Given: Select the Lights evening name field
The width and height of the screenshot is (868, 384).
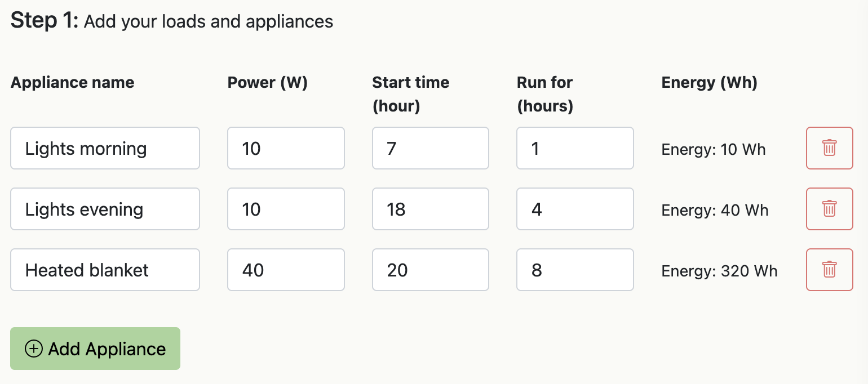Looking at the screenshot, I should pos(105,209).
